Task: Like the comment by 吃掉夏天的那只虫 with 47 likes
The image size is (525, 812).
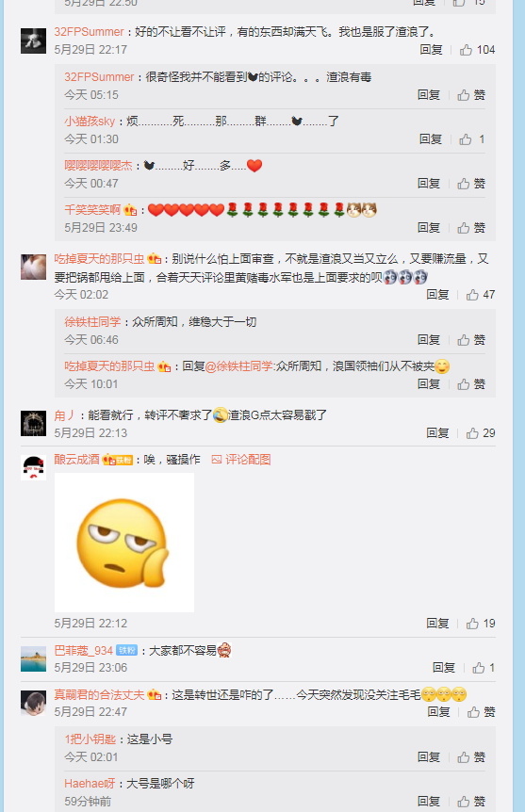Action: point(480,295)
